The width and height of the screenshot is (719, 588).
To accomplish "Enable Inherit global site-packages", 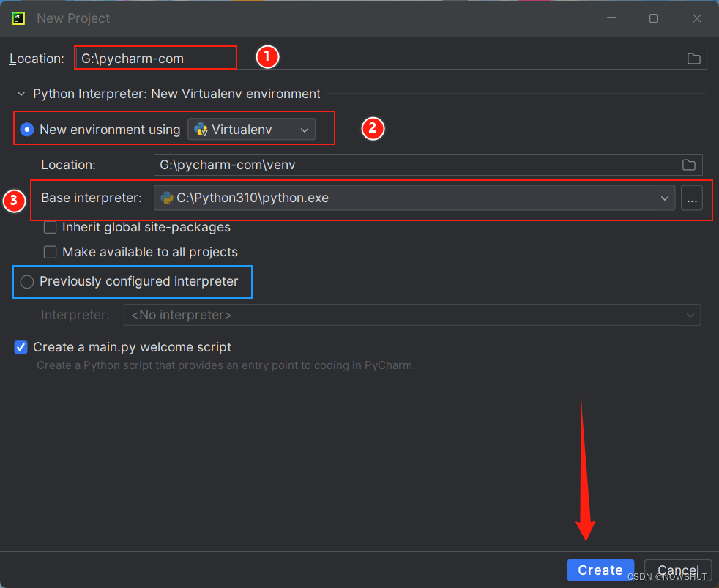I will click(50, 228).
